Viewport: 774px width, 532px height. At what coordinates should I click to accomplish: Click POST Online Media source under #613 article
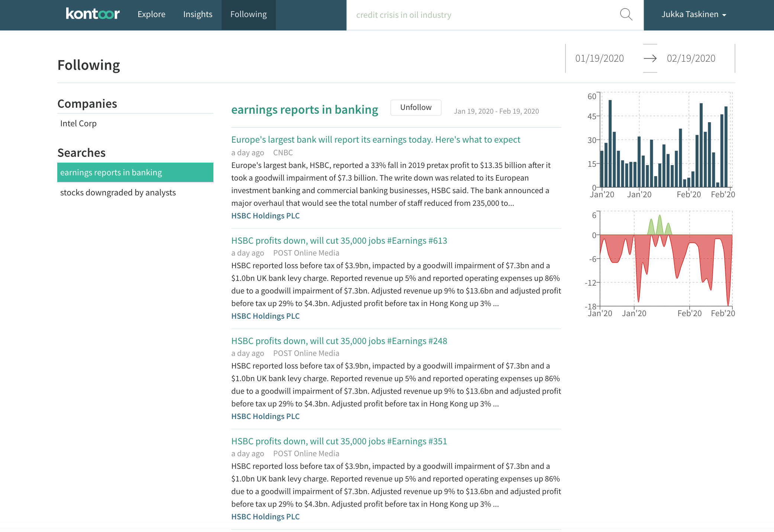(306, 253)
